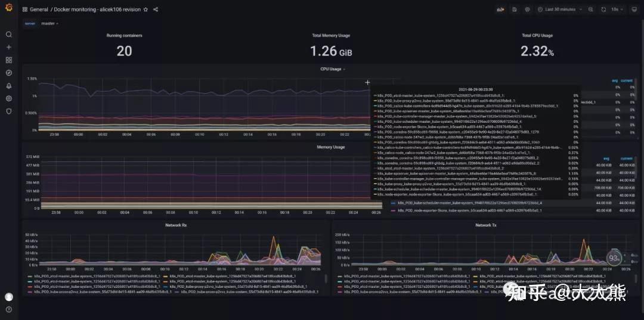Toggle kube-scheduler-master series in the Memory legend

[466, 203]
